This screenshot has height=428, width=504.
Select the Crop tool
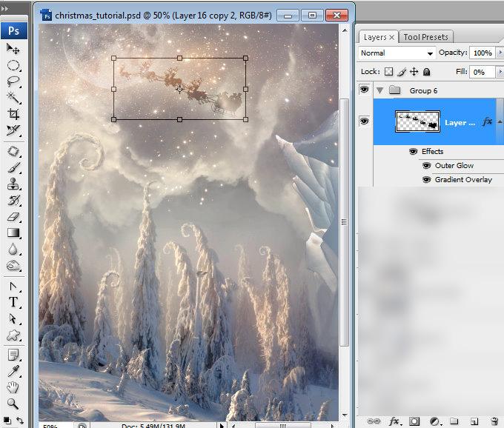click(x=13, y=114)
